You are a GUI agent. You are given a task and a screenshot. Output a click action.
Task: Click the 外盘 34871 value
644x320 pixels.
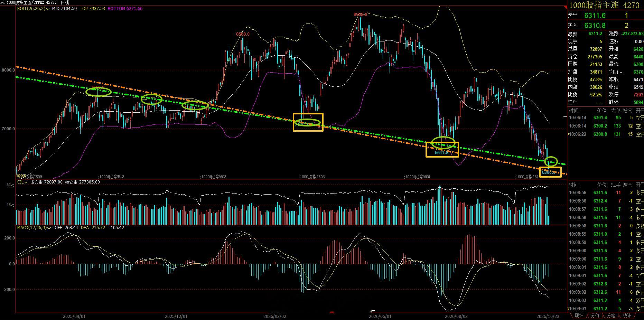[x=596, y=72]
